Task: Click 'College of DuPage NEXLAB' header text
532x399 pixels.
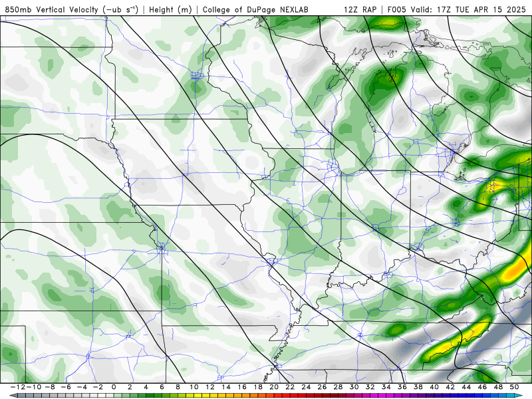Action: click(255, 9)
